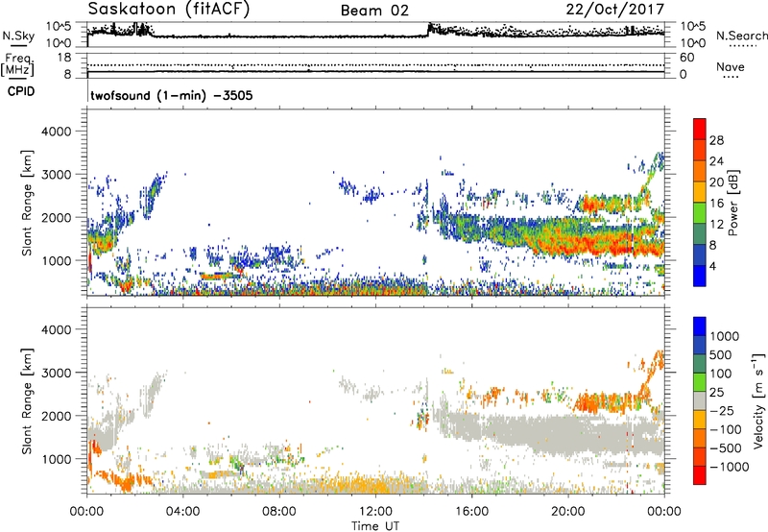Select the gray -25 to 25 velocity color segment
Viewport: 768px width, 532px height.
tap(700, 400)
